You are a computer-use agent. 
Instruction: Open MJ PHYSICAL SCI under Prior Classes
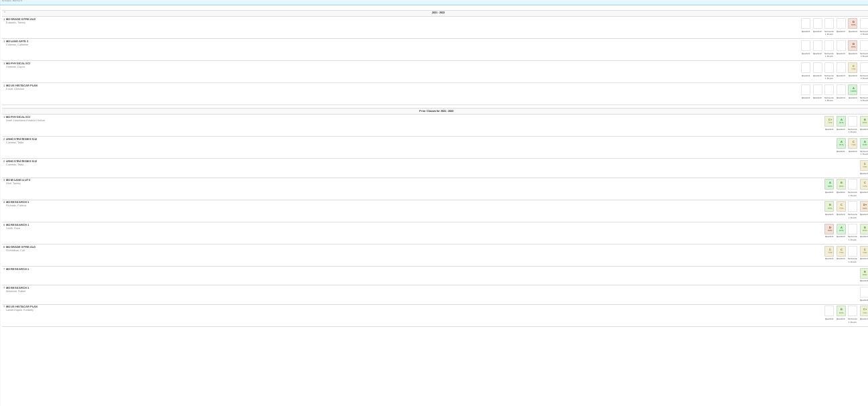18,117
